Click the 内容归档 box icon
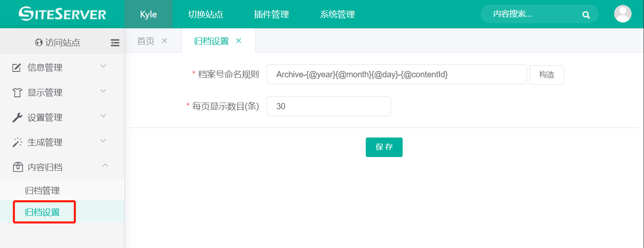This screenshot has height=248, width=644. pyautogui.click(x=17, y=167)
